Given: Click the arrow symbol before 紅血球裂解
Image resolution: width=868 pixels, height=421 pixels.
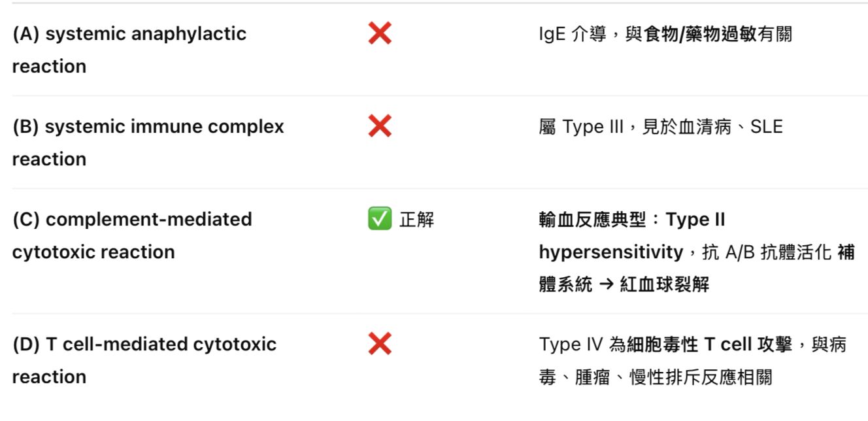Looking at the screenshot, I should point(606,284).
